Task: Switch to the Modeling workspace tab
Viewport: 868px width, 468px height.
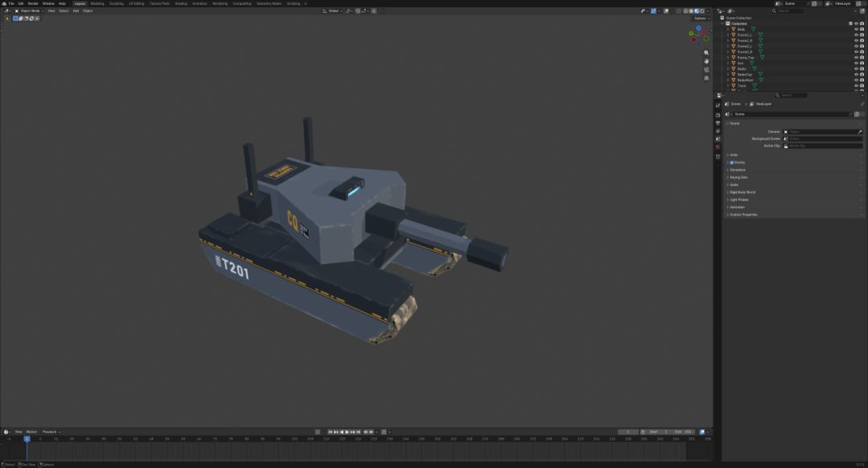Action: pyautogui.click(x=97, y=3)
